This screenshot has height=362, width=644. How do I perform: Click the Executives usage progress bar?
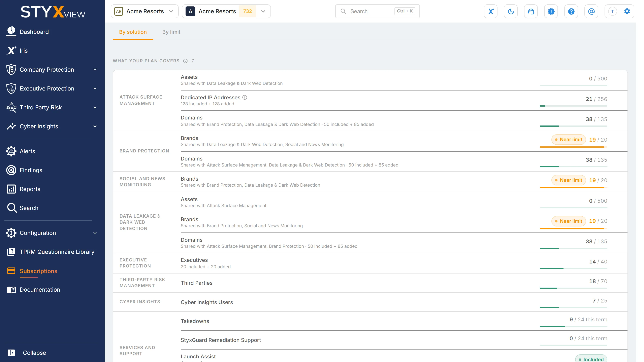click(573, 268)
